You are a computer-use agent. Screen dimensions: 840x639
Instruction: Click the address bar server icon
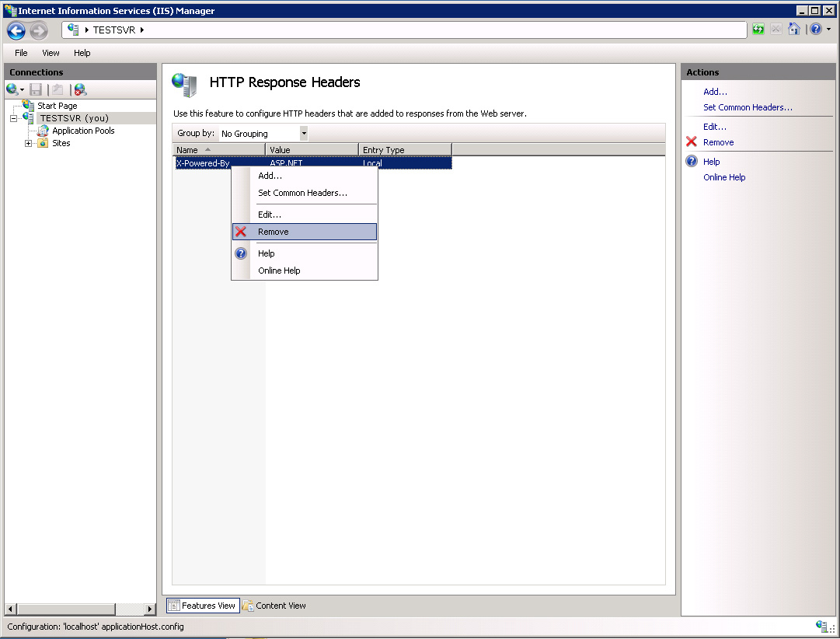[x=73, y=30]
